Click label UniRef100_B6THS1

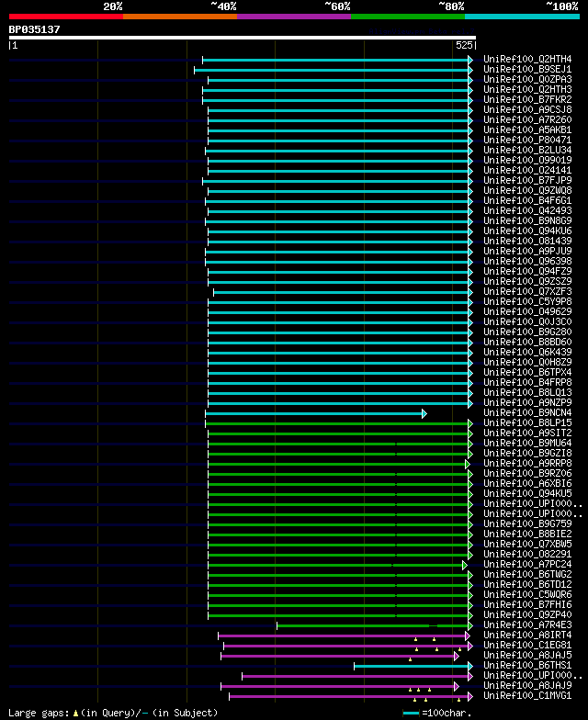527,665
